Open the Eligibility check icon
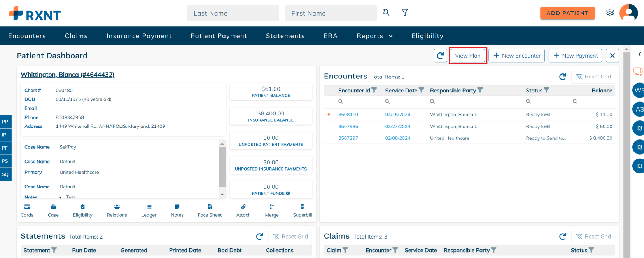 pos(82,207)
